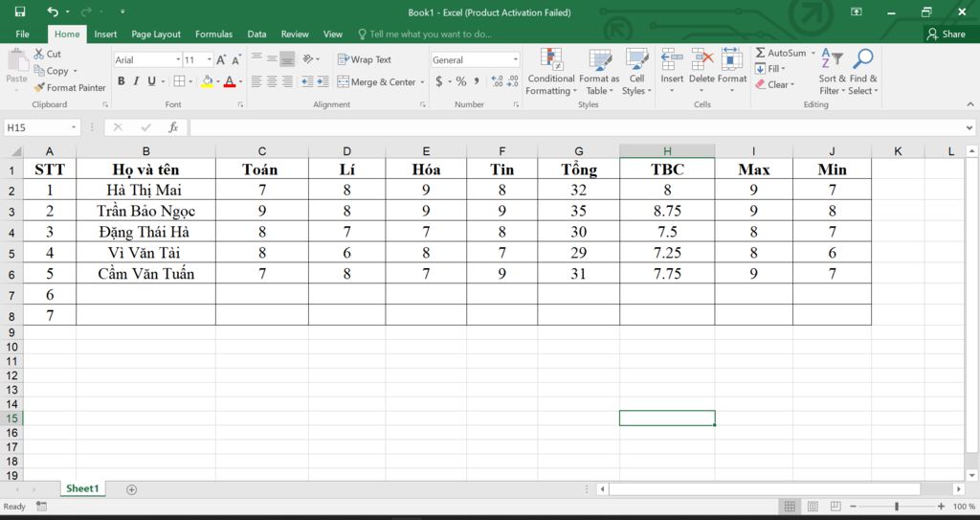Click the Orientation text angle icon
980x520 pixels.
click(307, 59)
